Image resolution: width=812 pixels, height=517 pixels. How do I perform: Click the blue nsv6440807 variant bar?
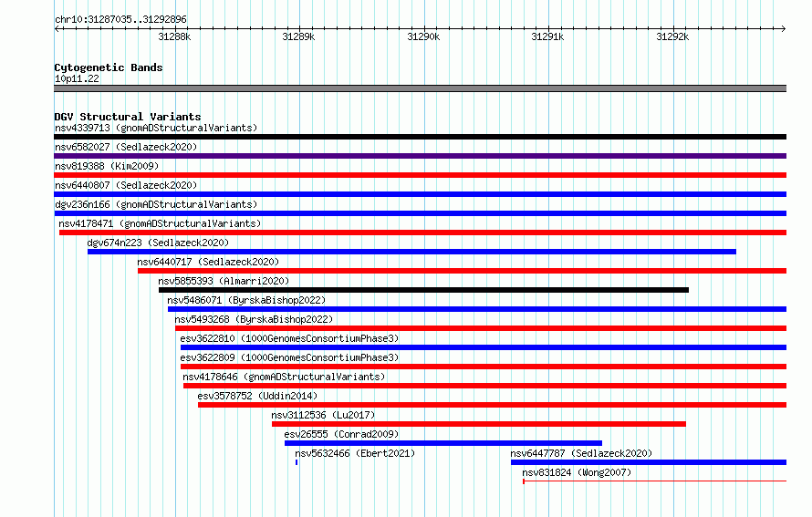point(420,194)
